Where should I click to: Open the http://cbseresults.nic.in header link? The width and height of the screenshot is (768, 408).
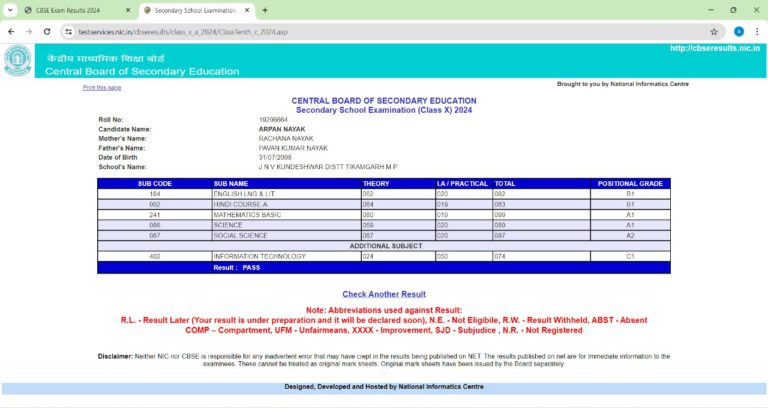click(715, 48)
